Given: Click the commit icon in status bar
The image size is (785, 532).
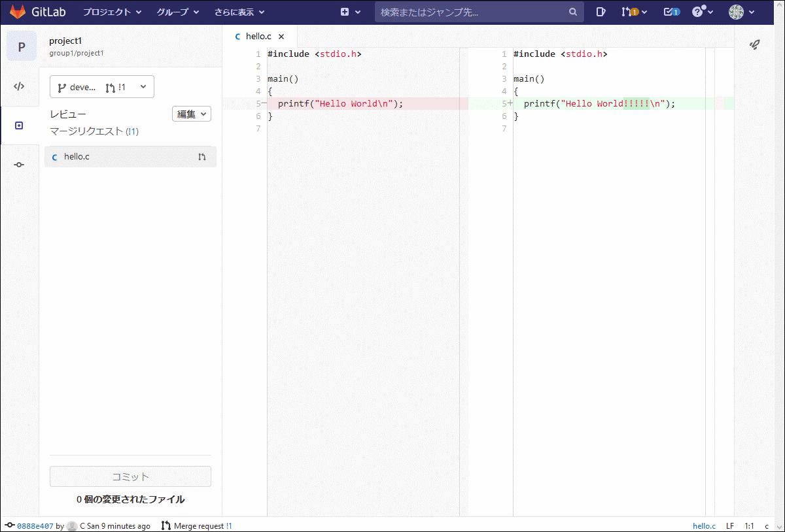Looking at the screenshot, I should pyautogui.click(x=10, y=525).
